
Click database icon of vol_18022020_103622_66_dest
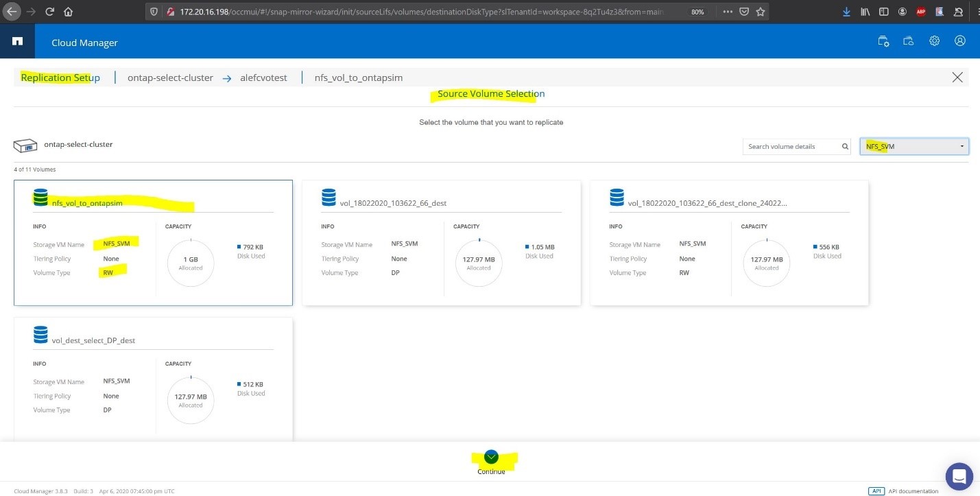click(328, 198)
